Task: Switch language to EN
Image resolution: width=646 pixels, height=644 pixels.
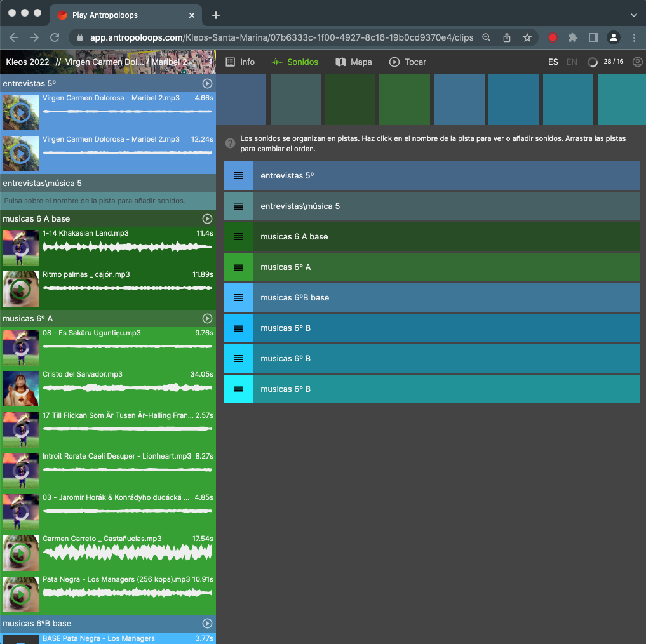Action: (x=572, y=62)
